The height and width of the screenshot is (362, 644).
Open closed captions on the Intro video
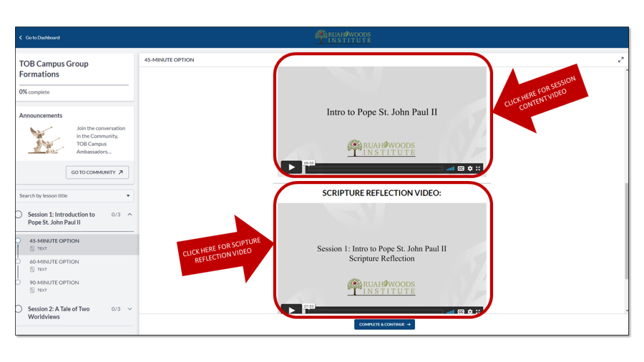pos(461,168)
